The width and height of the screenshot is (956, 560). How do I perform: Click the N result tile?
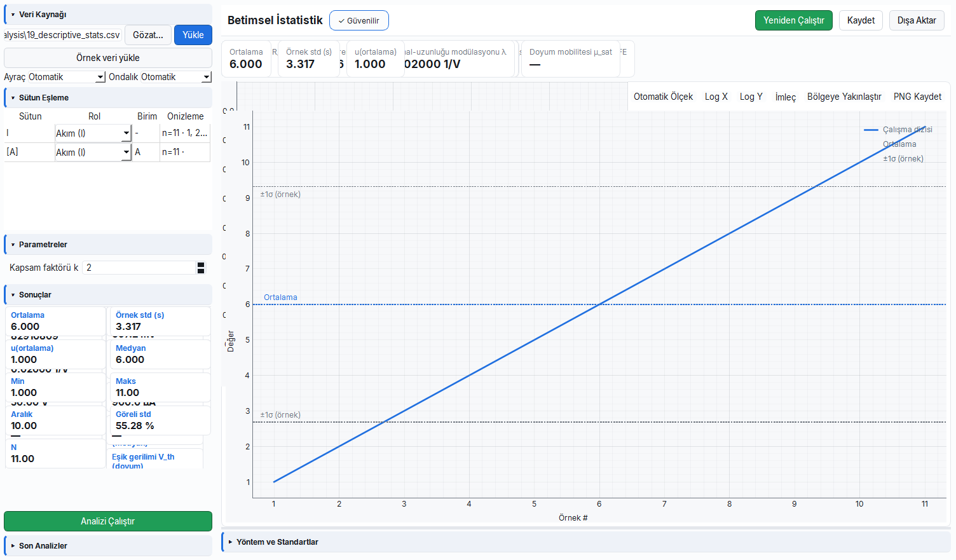(x=55, y=454)
